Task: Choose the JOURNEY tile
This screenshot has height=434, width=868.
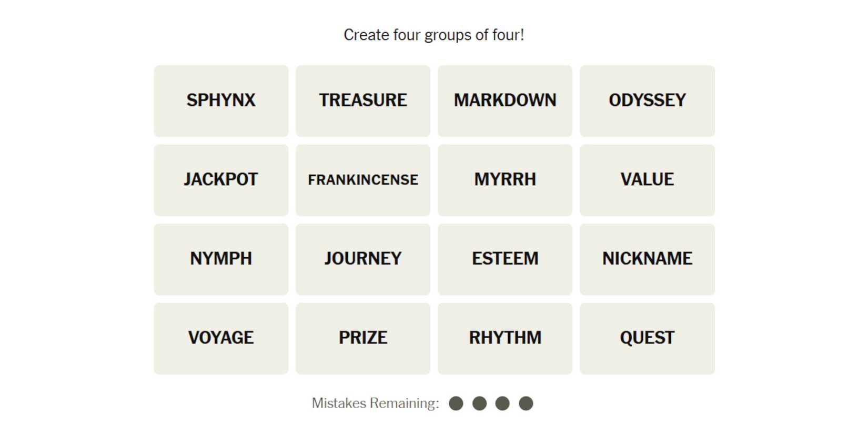Action: pyautogui.click(x=363, y=259)
